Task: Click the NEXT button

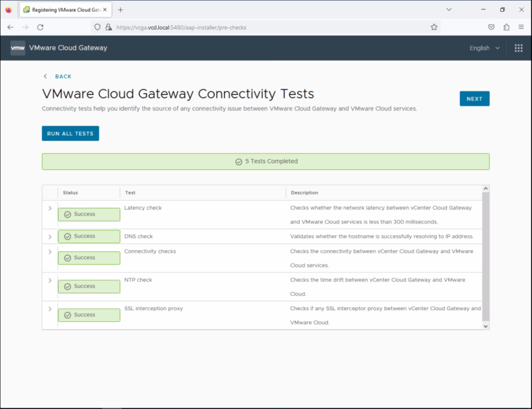Action: pos(474,98)
